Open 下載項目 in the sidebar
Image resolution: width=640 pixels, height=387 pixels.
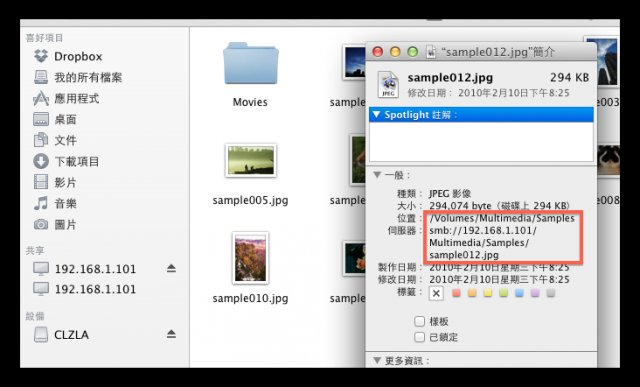(x=66, y=162)
